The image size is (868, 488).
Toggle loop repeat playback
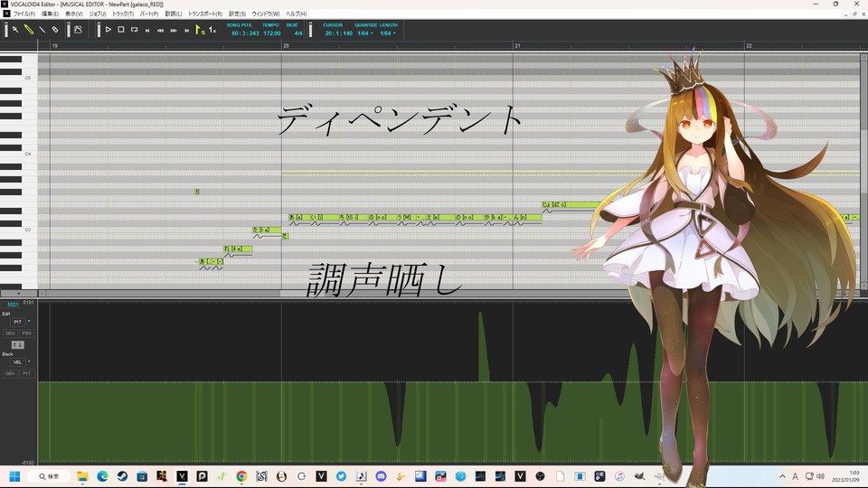[135, 29]
